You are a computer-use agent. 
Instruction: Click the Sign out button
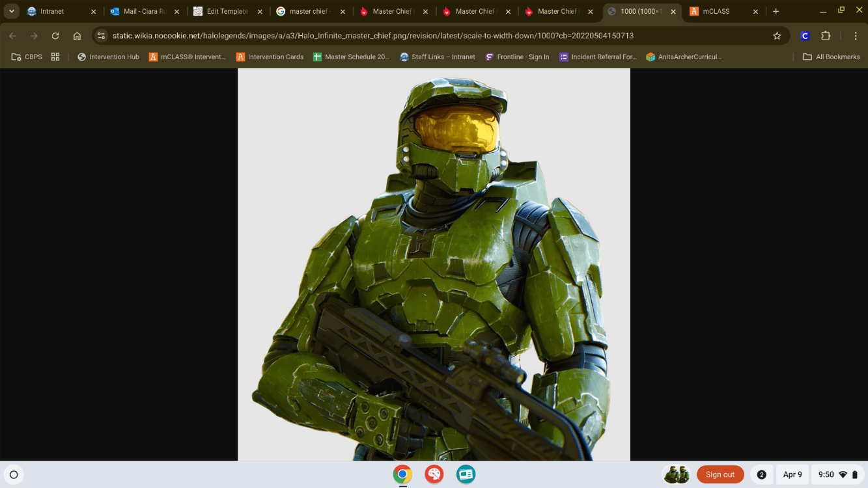click(720, 474)
